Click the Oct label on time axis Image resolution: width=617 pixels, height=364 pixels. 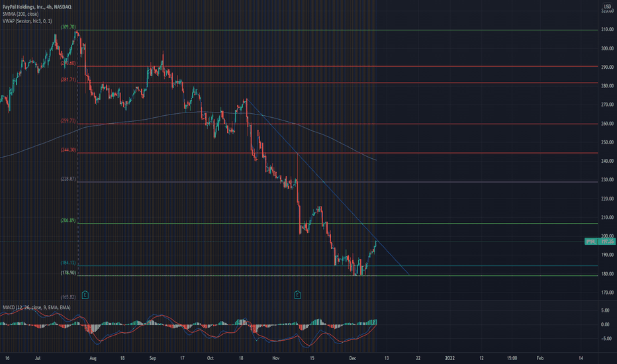[210, 358]
